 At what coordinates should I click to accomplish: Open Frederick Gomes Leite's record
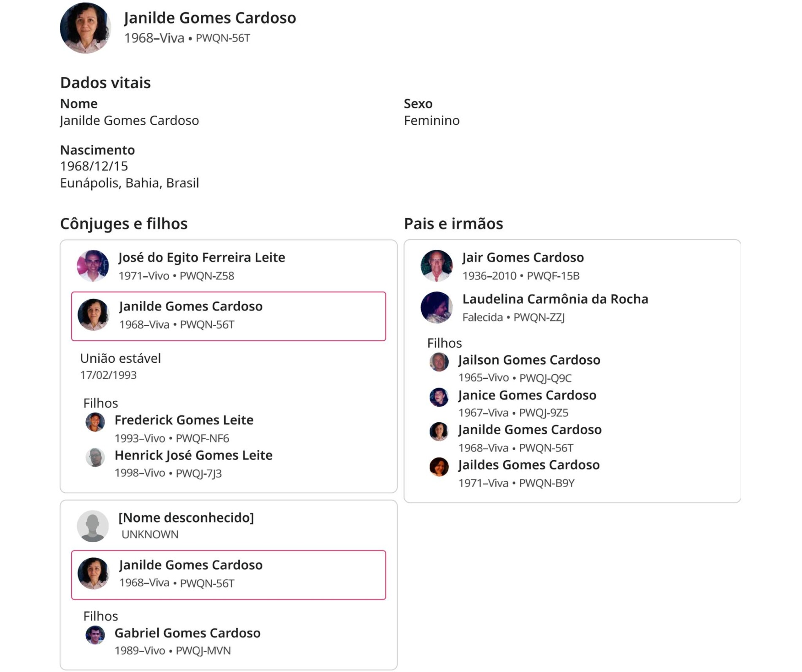184,420
